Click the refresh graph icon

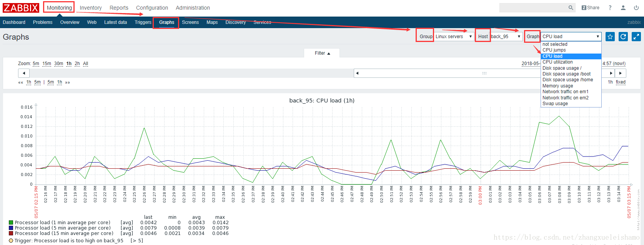[623, 37]
